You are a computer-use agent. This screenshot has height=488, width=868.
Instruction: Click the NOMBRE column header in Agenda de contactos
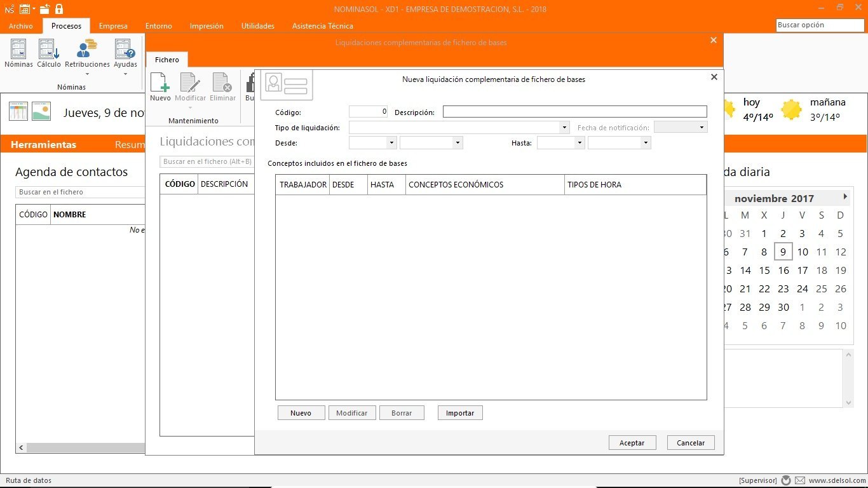[98, 215]
